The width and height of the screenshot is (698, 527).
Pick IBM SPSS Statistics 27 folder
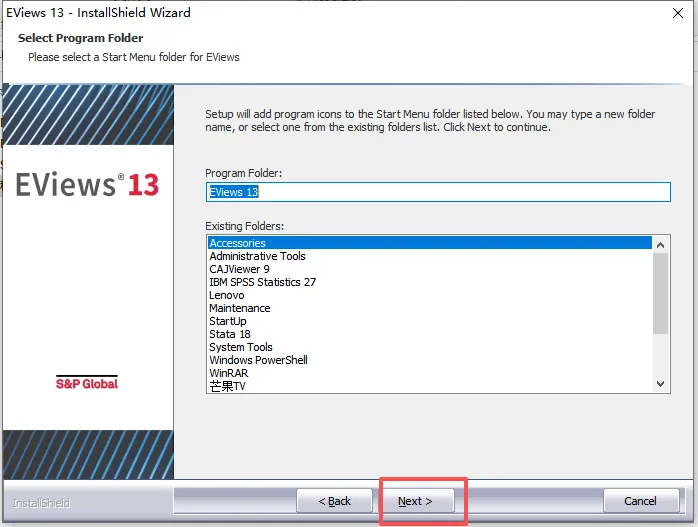430,282
